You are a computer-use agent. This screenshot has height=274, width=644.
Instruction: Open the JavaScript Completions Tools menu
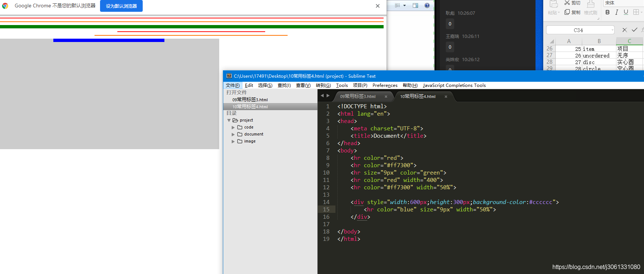coord(454,85)
